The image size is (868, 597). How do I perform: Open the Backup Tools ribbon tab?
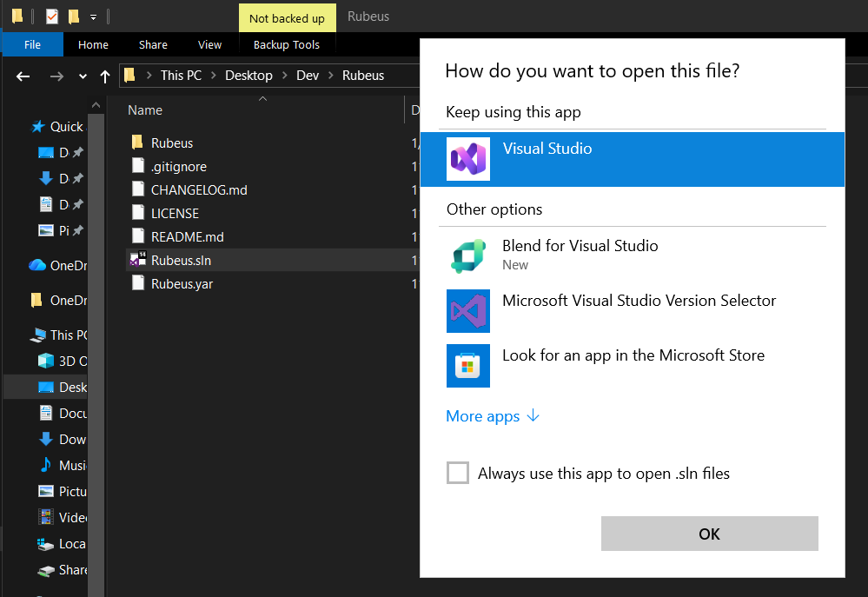[x=287, y=43]
